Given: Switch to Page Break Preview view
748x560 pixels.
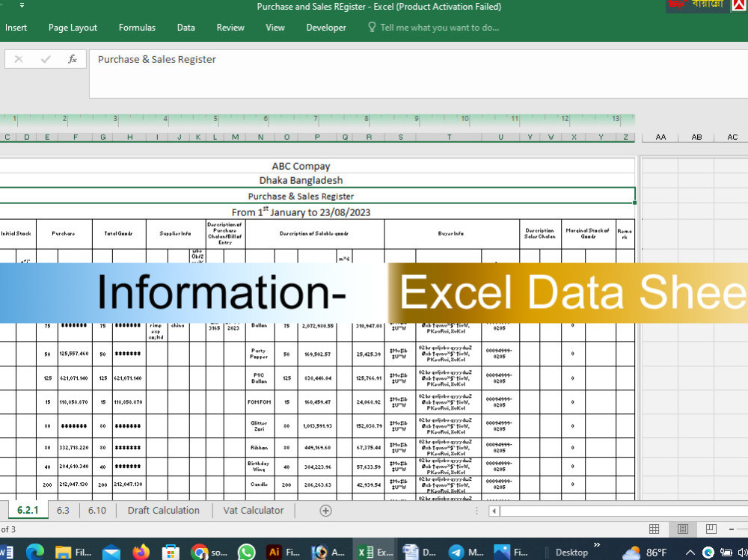Looking at the screenshot, I should click(711, 529).
